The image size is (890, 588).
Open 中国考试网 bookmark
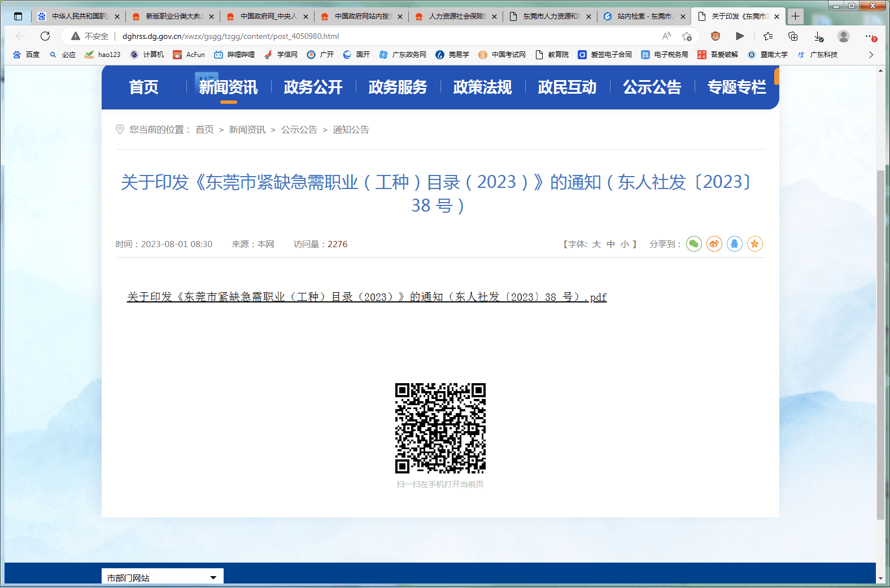[502, 55]
